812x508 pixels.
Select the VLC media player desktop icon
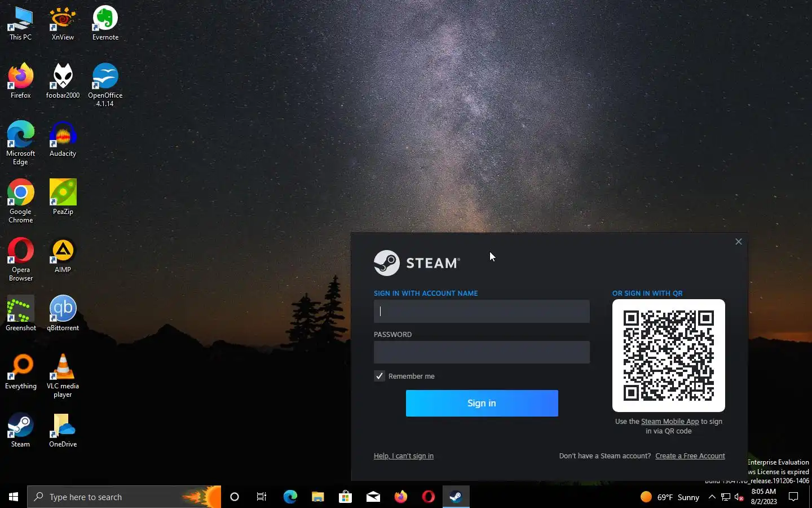[63, 375]
